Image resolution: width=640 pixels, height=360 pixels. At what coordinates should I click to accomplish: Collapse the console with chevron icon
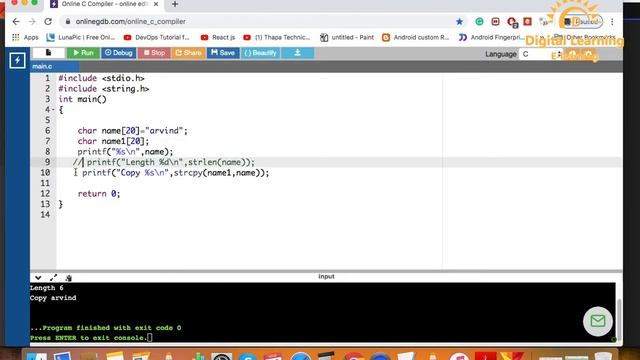[x=38, y=278]
